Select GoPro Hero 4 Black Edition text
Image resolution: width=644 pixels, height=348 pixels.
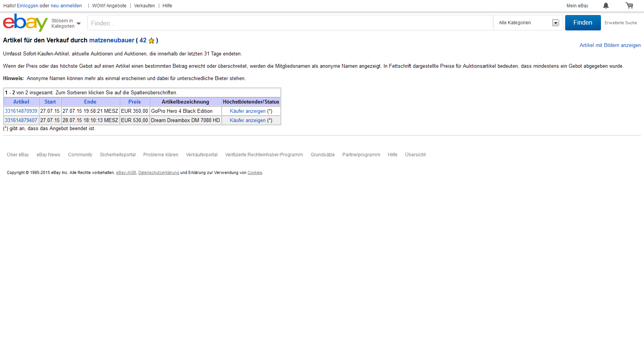[x=182, y=111]
